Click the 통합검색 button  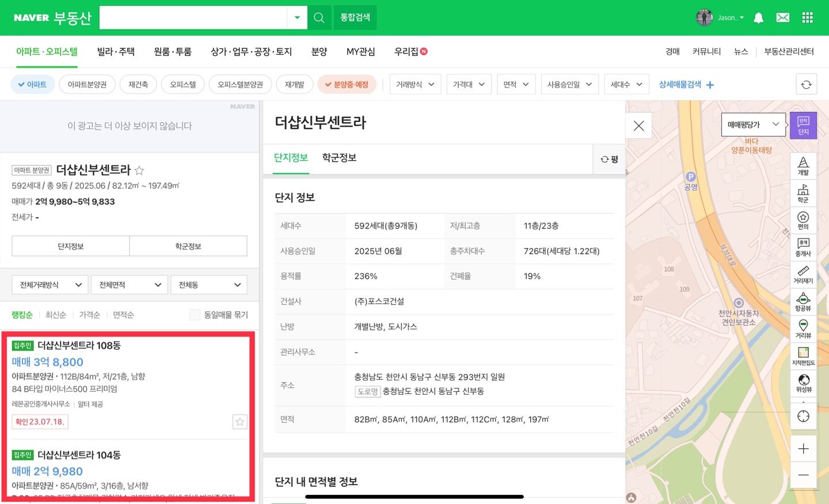(355, 18)
